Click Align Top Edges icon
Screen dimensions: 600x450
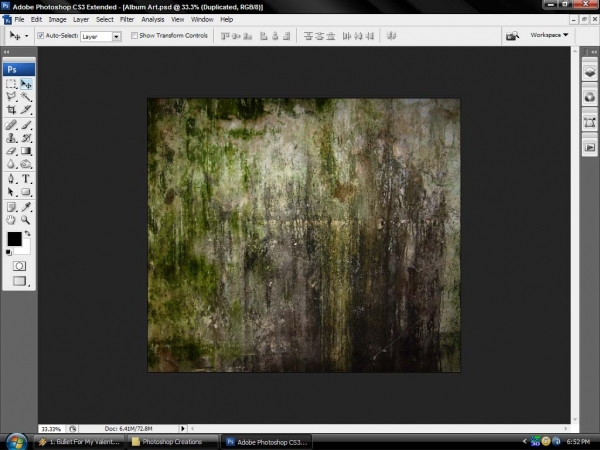(x=225, y=36)
